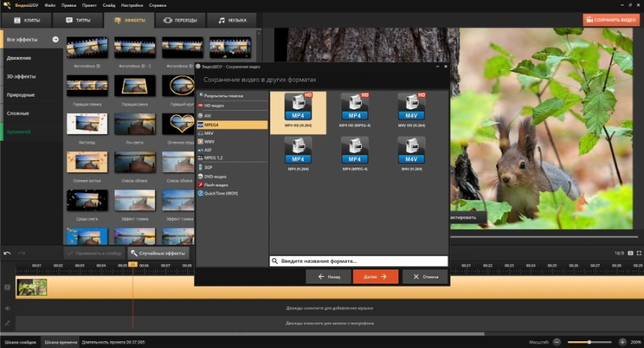Screen dimensions: 644x348
Task: Open the Настройки menu
Action: [x=132, y=5]
